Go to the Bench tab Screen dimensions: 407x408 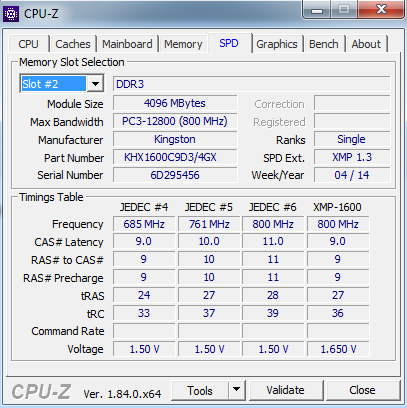324,44
